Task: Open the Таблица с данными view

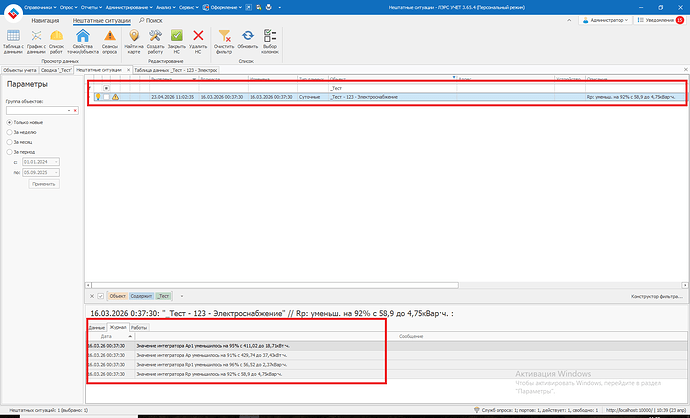Action: coord(14,40)
